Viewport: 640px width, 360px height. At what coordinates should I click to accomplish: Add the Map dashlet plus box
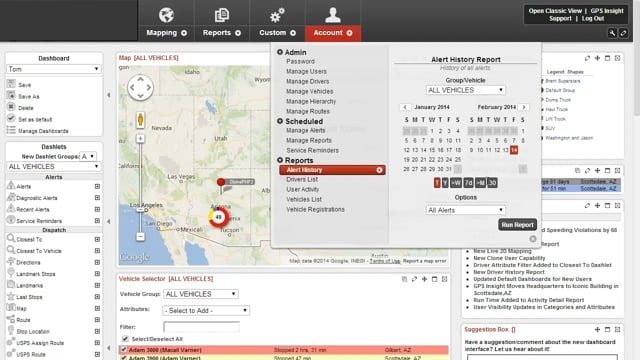97,308
